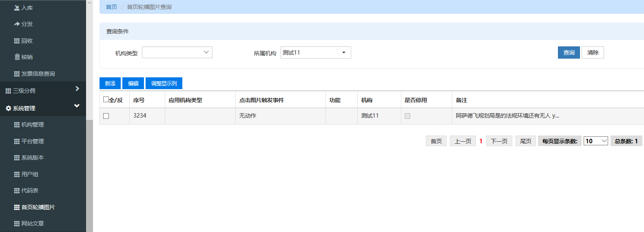644x232 pixels.
Task: Click the sidebar scroll-up arrow
Action: 89,3
